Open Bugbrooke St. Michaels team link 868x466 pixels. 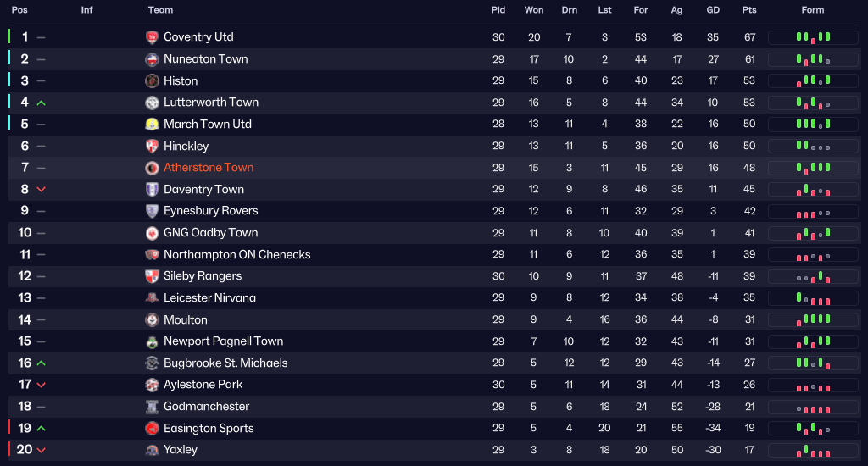(x=225, y=363)
